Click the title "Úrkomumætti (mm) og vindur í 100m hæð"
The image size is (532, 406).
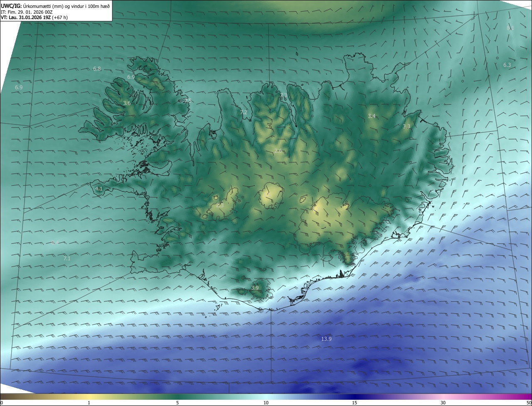tap(66, 6)
